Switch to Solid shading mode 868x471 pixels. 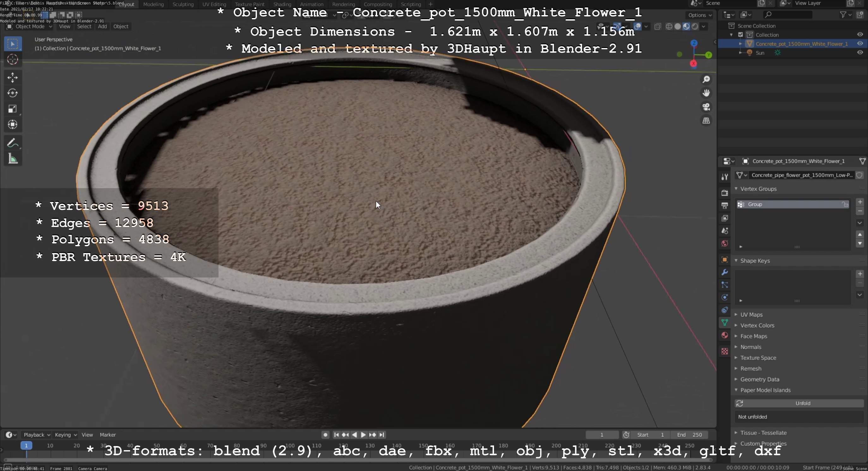point(678,27)
